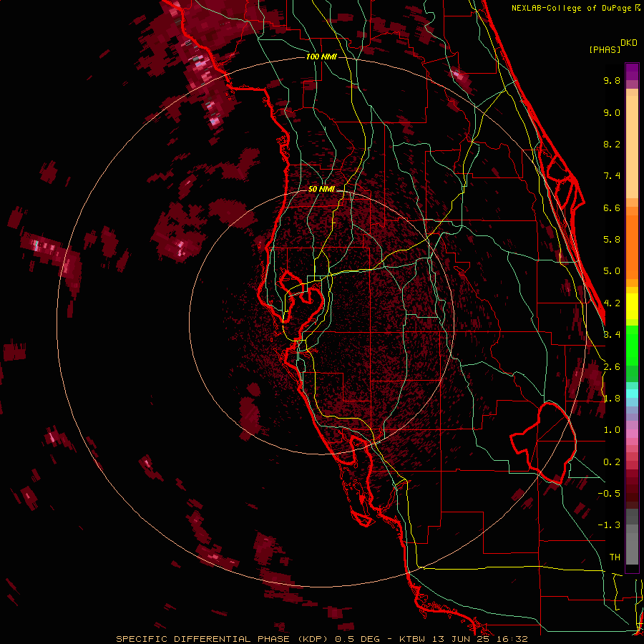Click the -1.3 value on the color scale
644x644 pixels.
click(609, 525)
